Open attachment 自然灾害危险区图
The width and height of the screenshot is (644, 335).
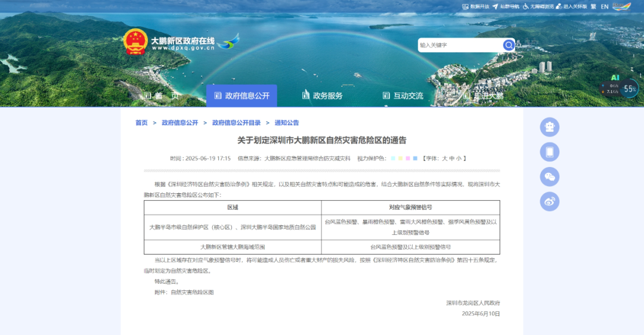[x=192, y=292]
